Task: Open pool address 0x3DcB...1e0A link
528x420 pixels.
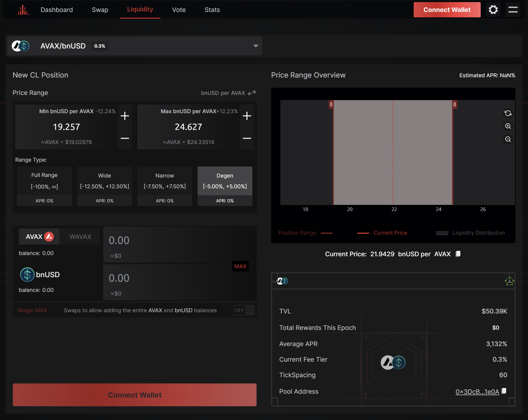Action: tap(477, 392)
